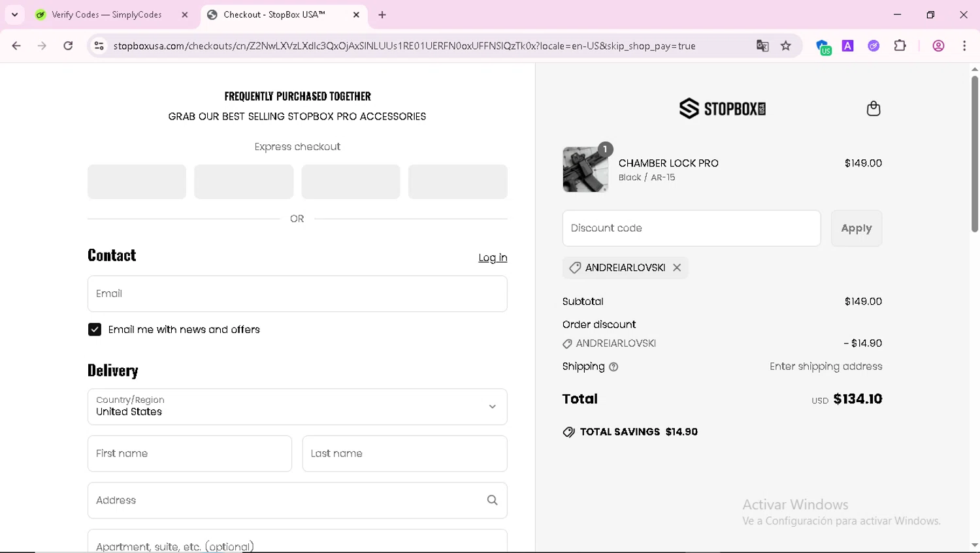Click the second express checkout button
Viewport: 980px width, 553px height.
[244, 182]
